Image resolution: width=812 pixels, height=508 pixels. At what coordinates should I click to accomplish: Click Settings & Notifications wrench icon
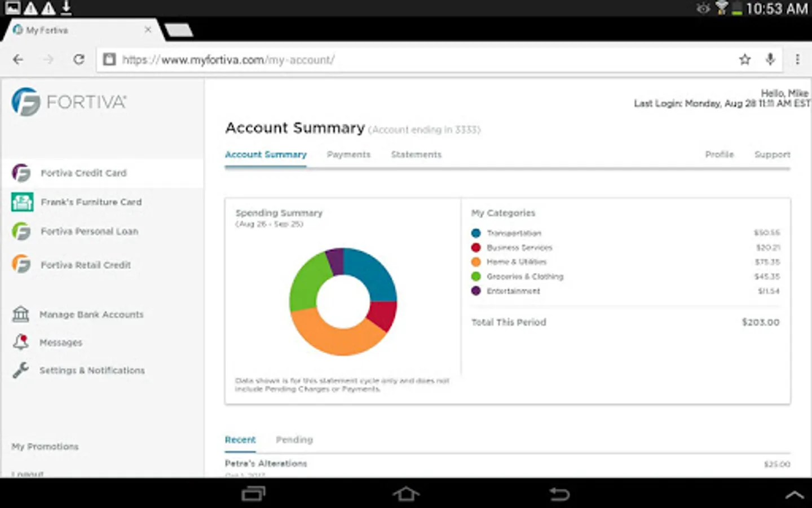point(21,370)
